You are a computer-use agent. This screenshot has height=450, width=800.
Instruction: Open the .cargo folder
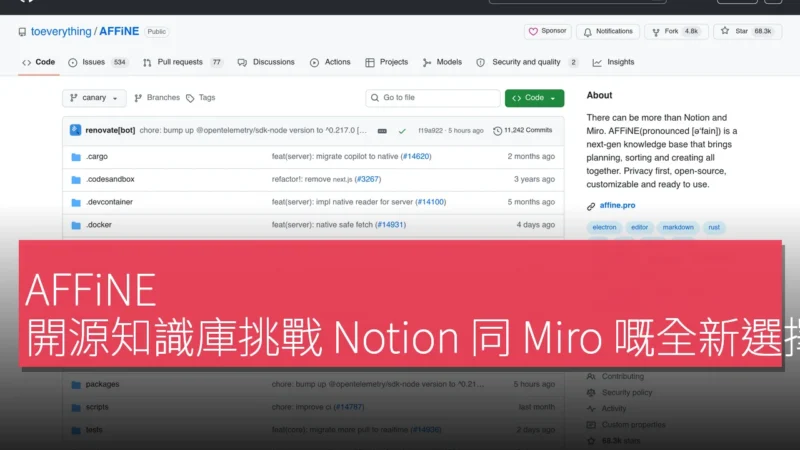click(x=96, y=157)
